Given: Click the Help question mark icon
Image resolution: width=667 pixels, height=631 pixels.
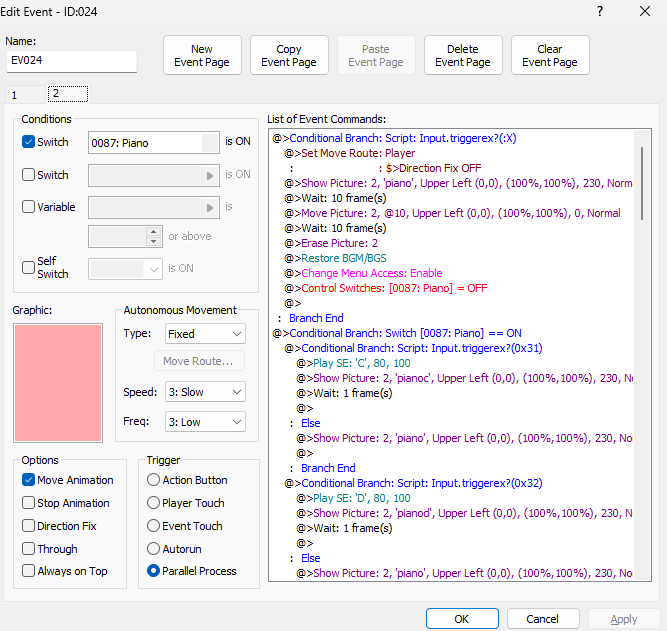Looking at the screenshot, I should (x=600, y=11).
